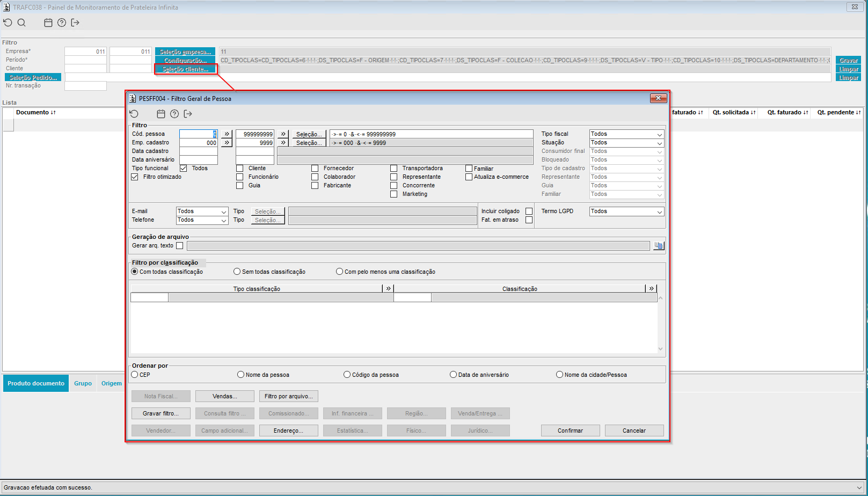Expand status bar message dropdown arrow
This screenshot has height=496, width=868.
859,487
